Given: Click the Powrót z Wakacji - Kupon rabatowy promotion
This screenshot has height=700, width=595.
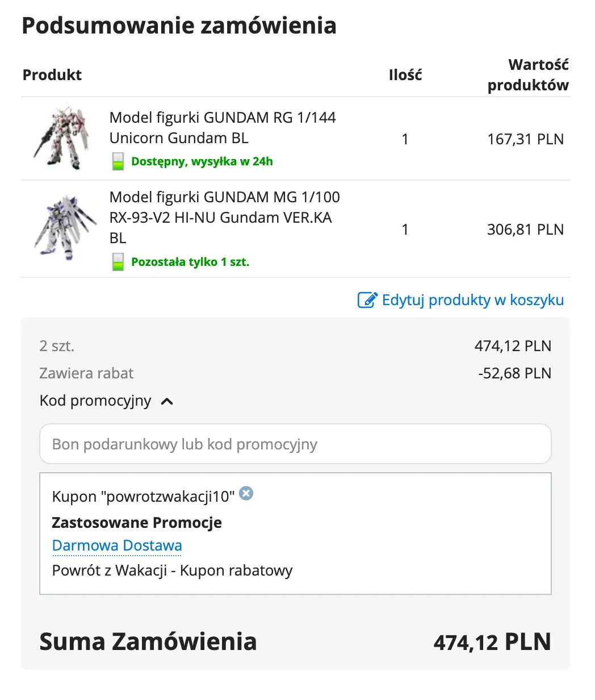Looking at the screenshot, I should pos(172,570).
